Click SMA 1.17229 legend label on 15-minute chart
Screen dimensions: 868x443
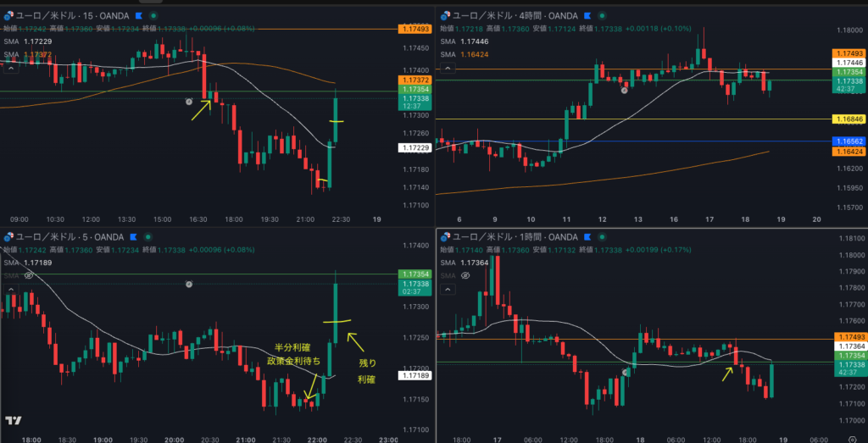pos(27,41)
